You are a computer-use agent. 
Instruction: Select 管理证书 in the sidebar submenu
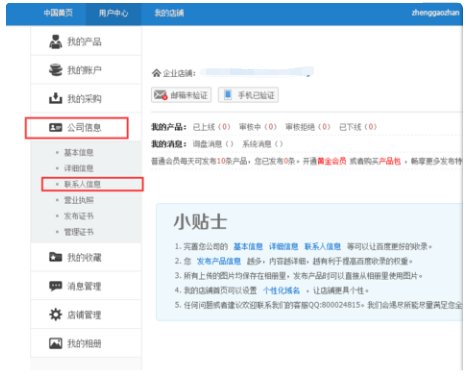click(x=79, y=232)
